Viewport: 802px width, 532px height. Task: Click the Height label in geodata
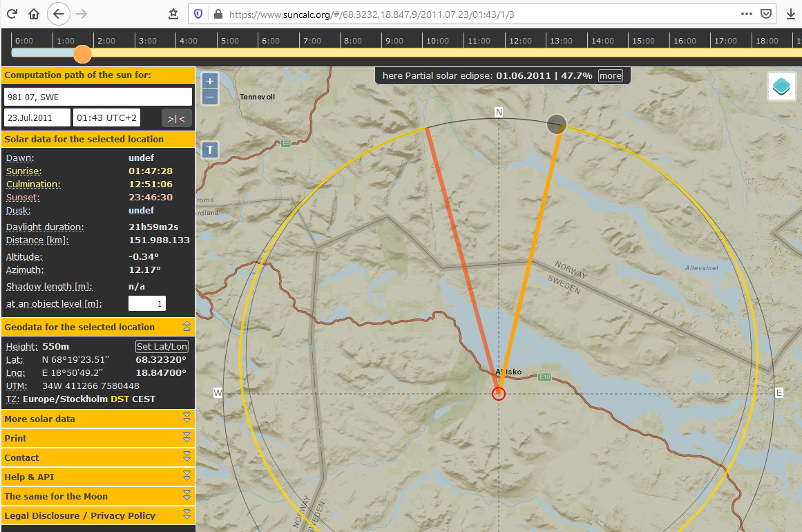point(21,346)
